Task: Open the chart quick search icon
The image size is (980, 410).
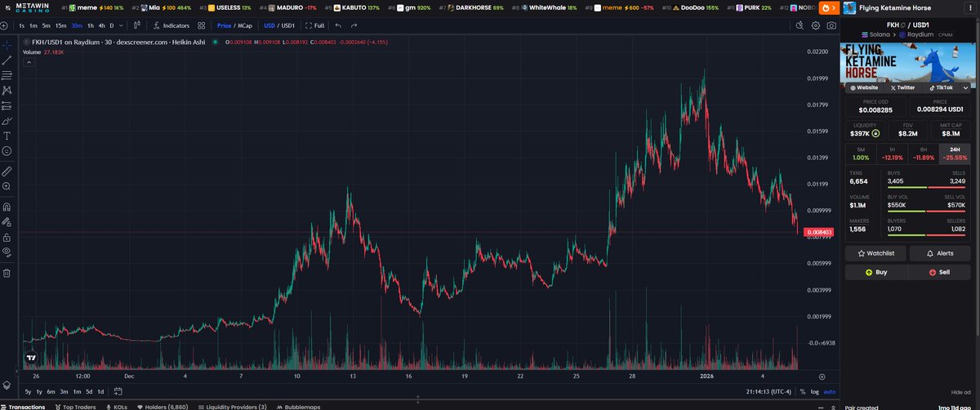Action: coord(800,25)
